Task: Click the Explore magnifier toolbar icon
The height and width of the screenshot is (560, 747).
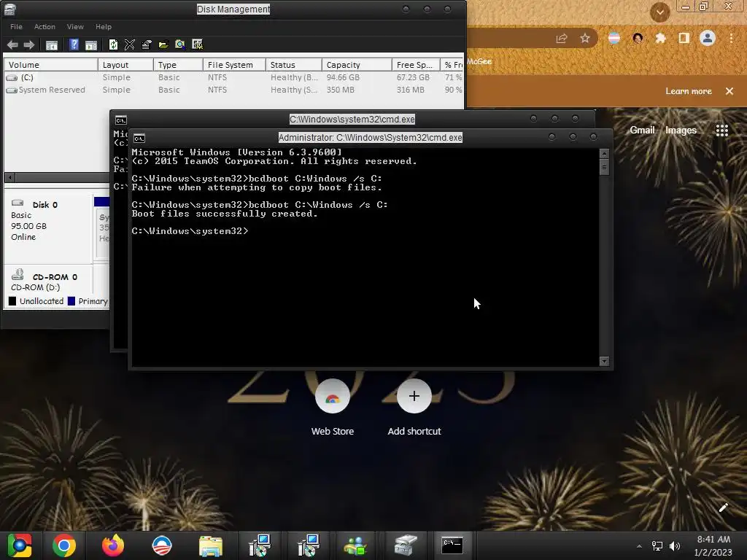Action: pyautogui.click(x=180, y=44)
